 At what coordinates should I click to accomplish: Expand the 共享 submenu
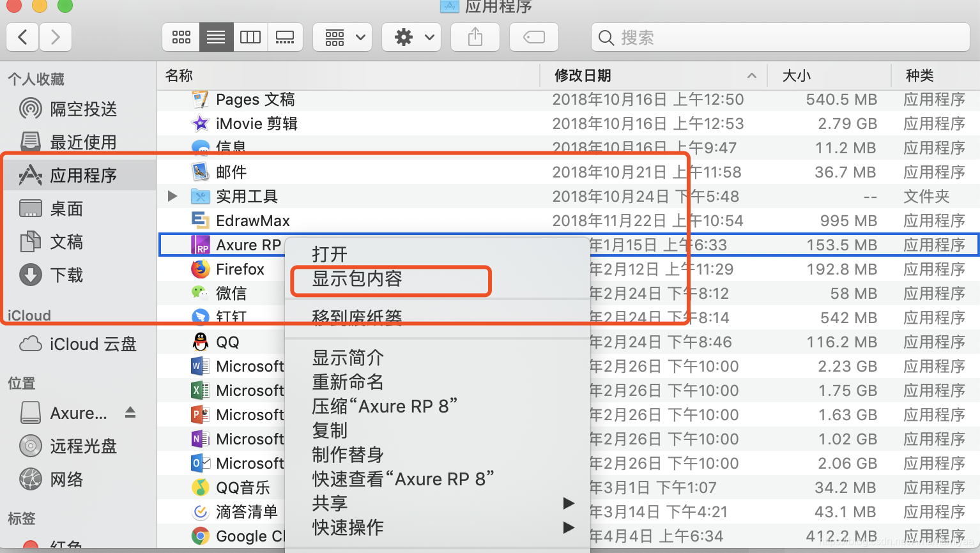pos(438,504)
